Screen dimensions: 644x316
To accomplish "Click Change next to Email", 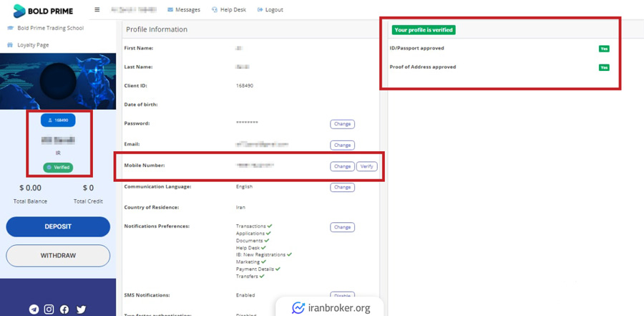I will tap(342, 145).
